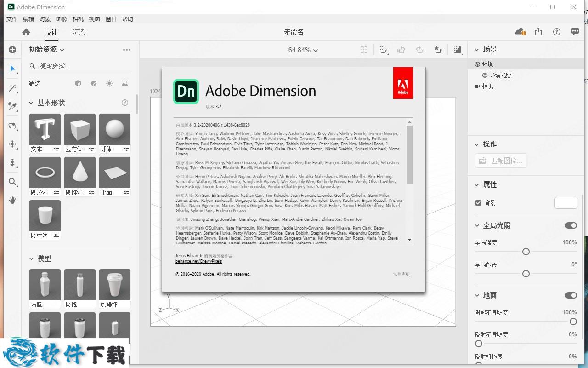Screen dimensions: 588x368
Task: Click the 匹配图像 button
Action: pos(501,161)
